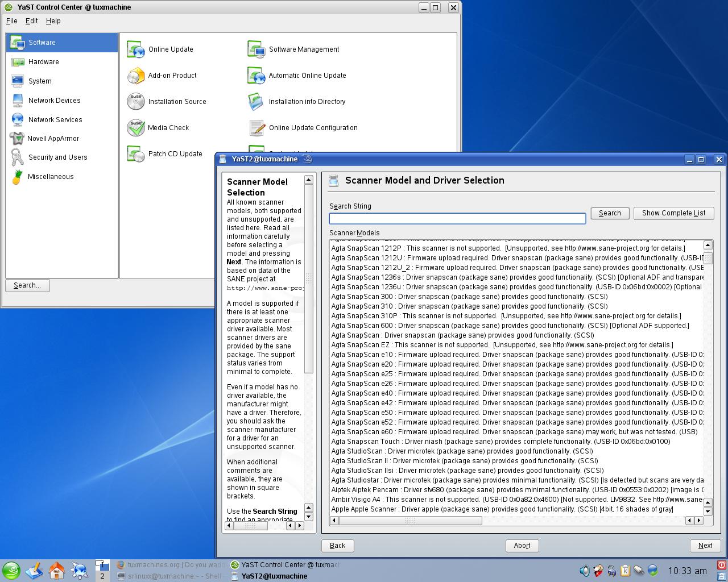728x582 pixels.
Task: Click scanner list vertical scrollbar up arrow
Action: 708,245
